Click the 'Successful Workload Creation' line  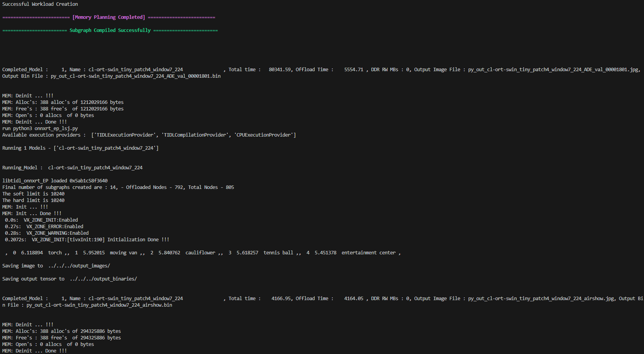pos(40,4)
